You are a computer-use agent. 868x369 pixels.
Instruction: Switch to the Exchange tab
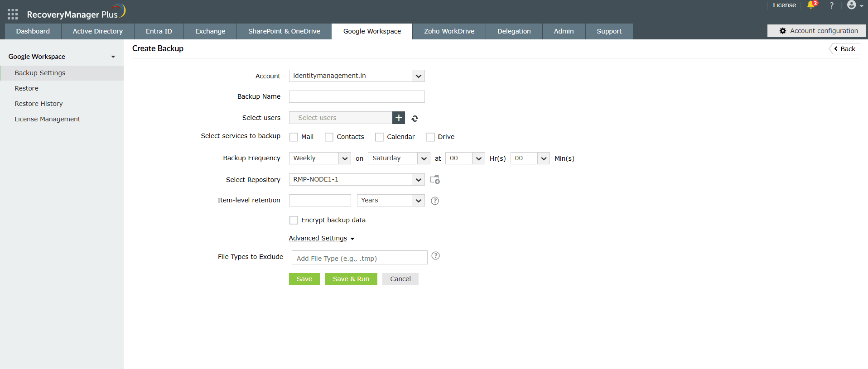coord(210,31)
